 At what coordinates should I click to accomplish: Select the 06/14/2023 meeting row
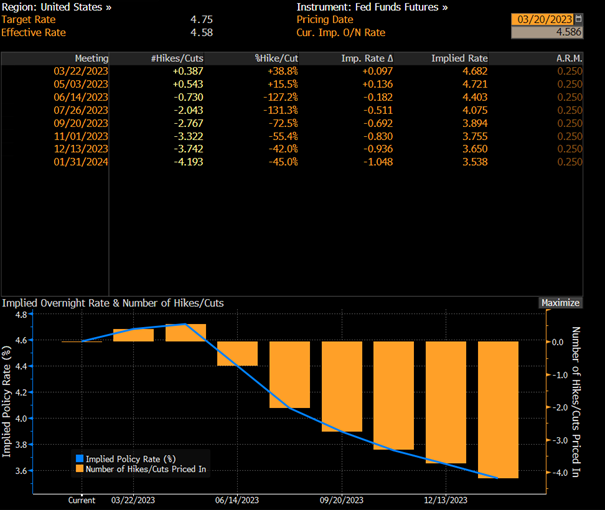click(x=292, y=97)
